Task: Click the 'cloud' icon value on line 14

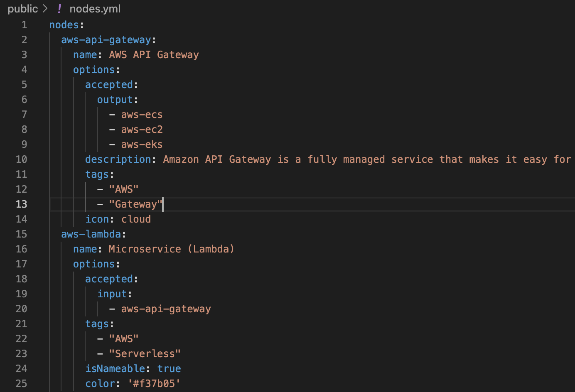Action: pyautogui.click(x=136, y=219)
